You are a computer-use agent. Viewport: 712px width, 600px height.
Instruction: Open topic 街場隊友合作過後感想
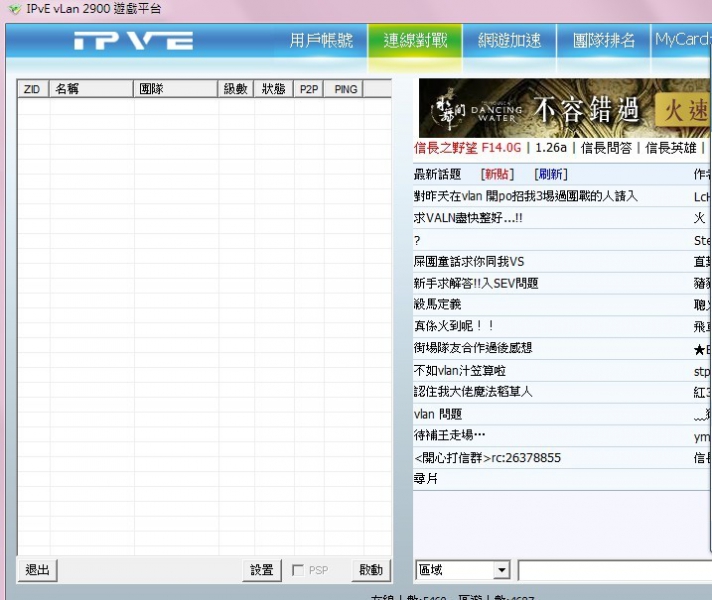pos(473,348)
